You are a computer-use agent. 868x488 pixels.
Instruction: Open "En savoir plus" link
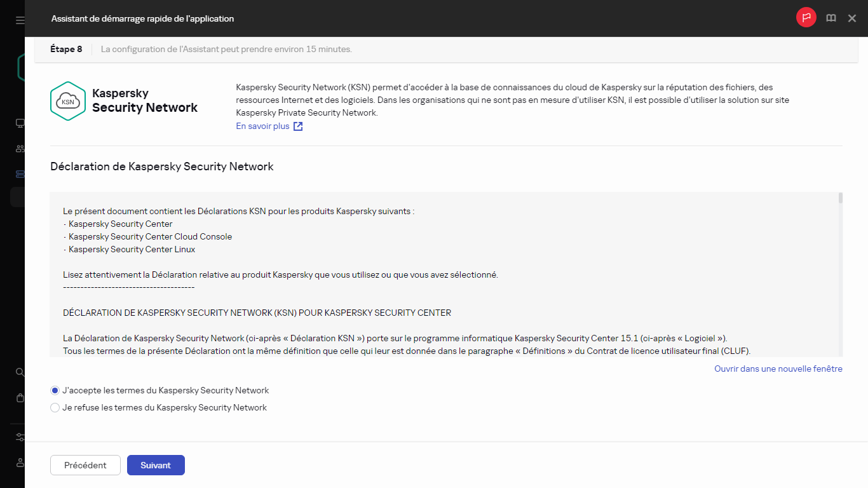262,126
